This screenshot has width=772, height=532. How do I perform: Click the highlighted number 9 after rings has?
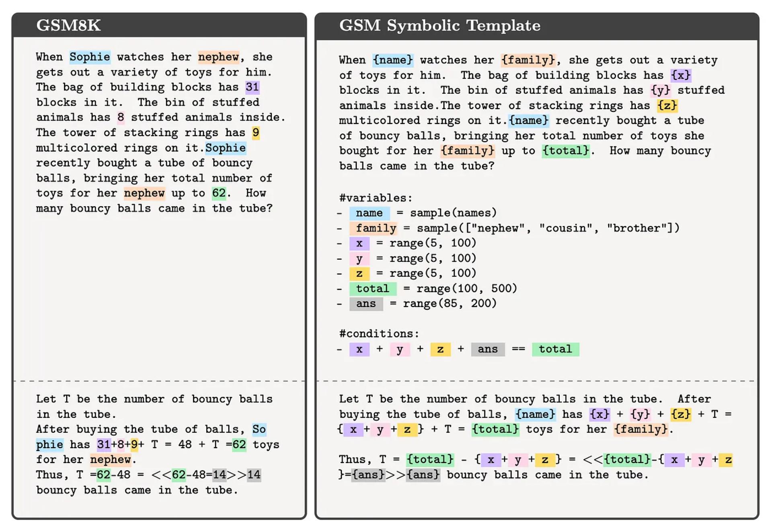pos(256,133)
